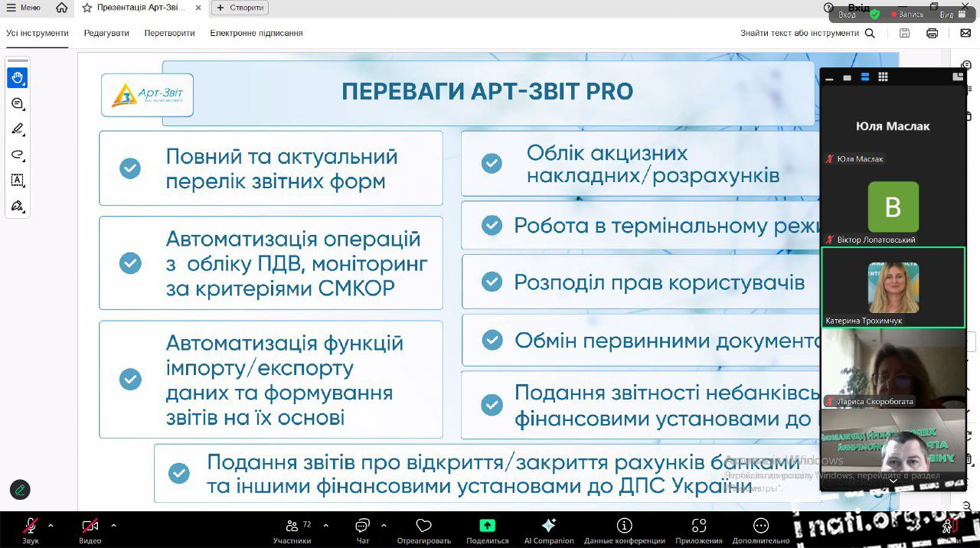Minimize the Zoom video panel thumbnail strip
This screenshot has width=980, height=548.
[x=829, y=78]
